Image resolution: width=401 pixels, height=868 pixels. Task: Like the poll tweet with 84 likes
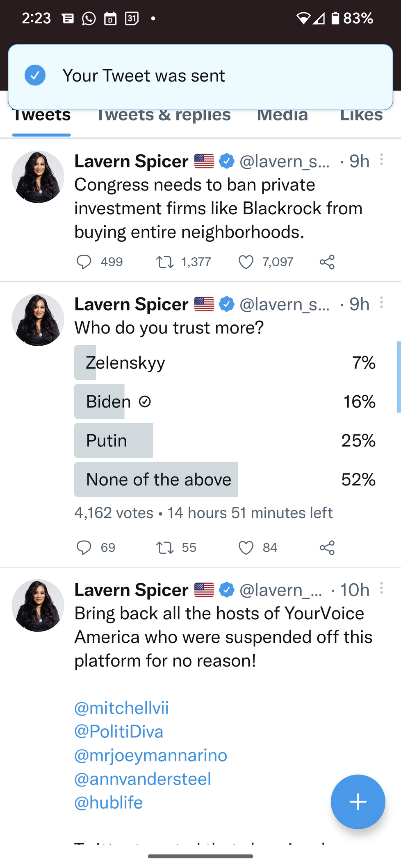click(246, 548)
